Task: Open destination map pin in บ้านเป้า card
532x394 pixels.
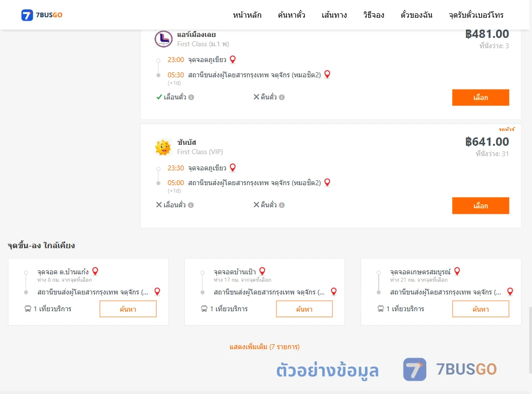Action: [334, 292]
